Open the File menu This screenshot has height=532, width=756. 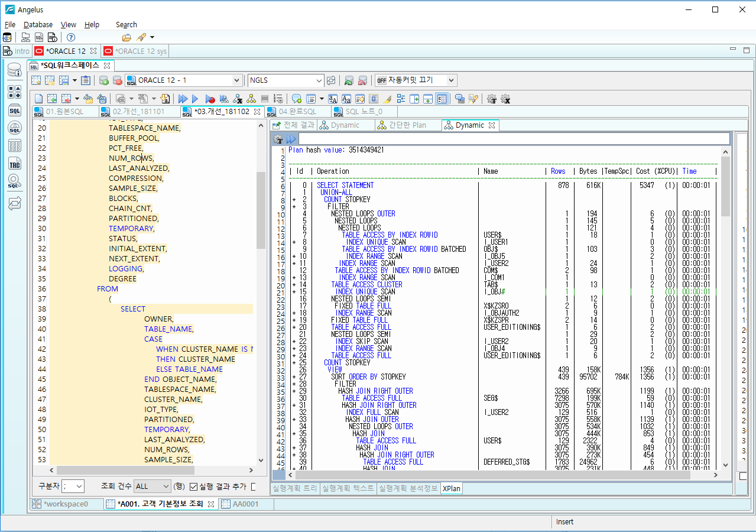[10, 25]
